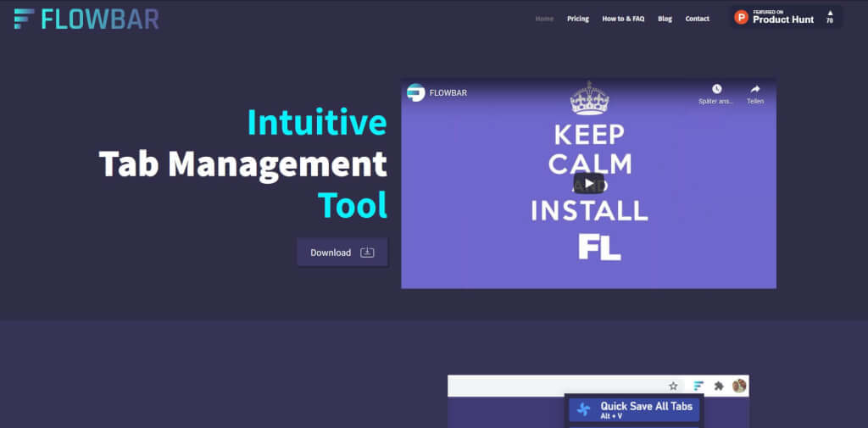Open the Blog link
The height and width of the screenshot is (428, 868).
point(665,19)
